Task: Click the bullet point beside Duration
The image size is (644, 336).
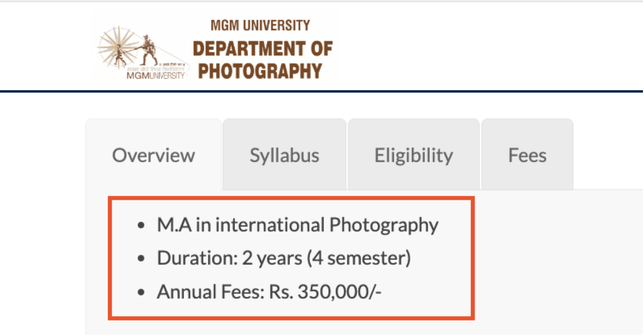Action: pos(140,257)
